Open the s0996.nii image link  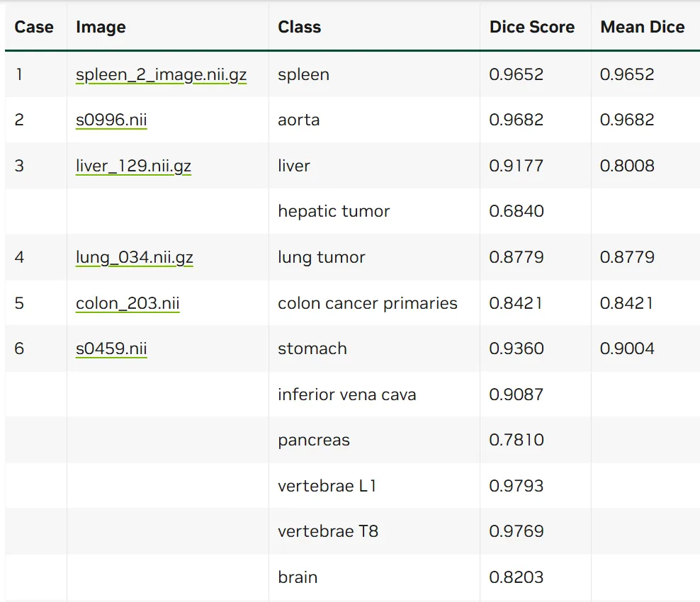111,120
